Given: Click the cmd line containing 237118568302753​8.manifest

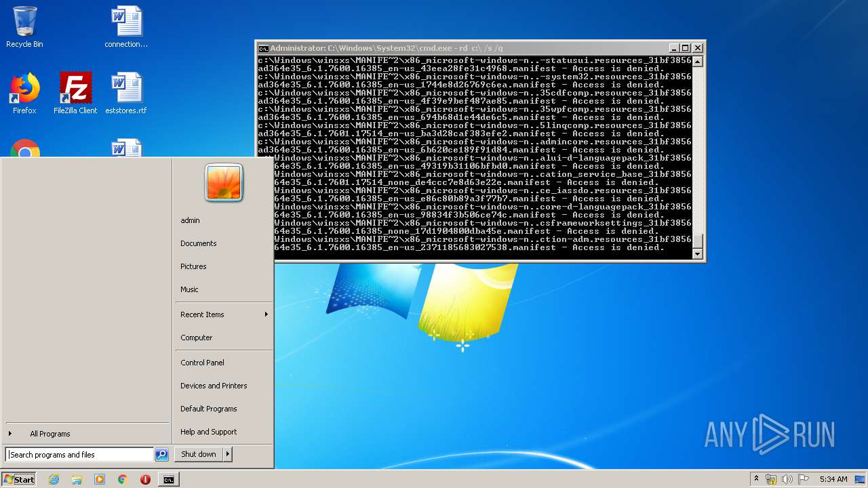Looking at the screenshot, I should [469, 247].
